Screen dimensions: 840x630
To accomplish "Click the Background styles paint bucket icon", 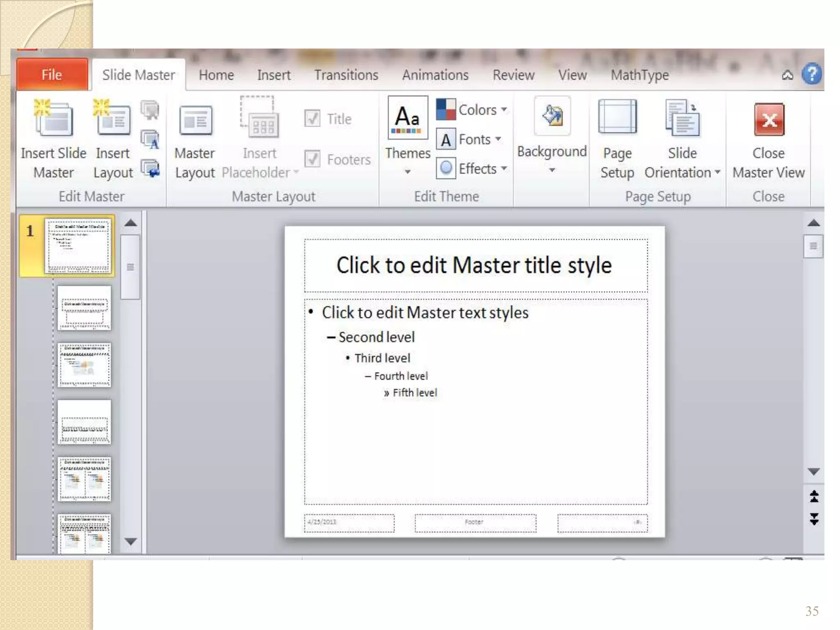I will 552,116.
